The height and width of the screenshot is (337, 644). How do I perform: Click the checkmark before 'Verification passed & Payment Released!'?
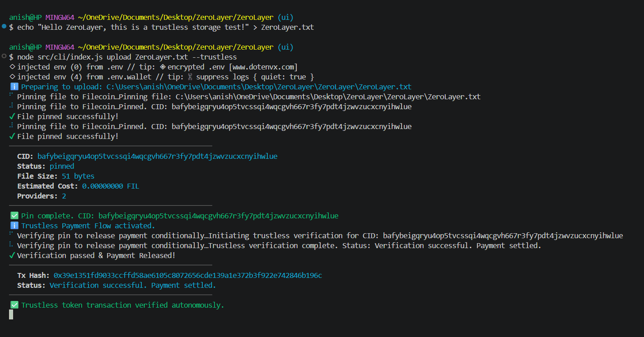12,255
